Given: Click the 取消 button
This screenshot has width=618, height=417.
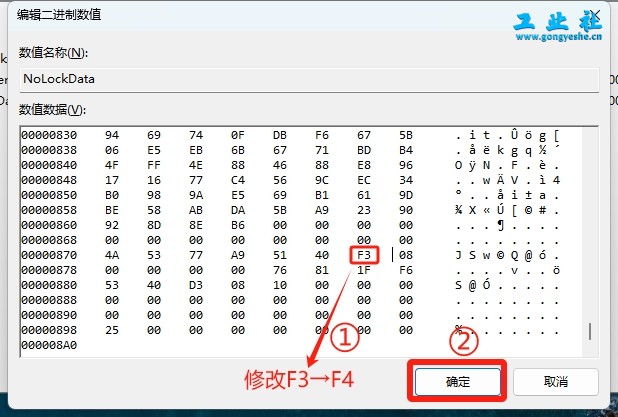Looking at the screenshot, I should point(556,381).
